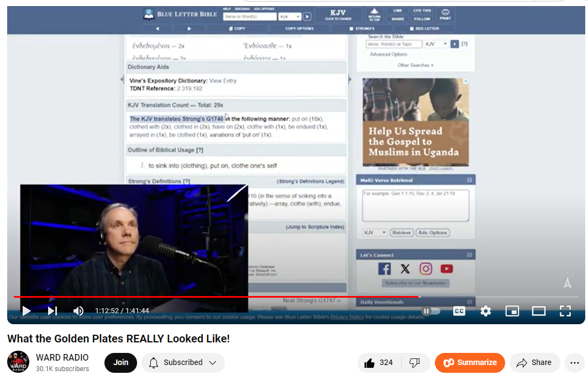Collapse Multi-Verse Retrieval panel
The width and height of the screenshot is (588, 375).
[469, 180]
